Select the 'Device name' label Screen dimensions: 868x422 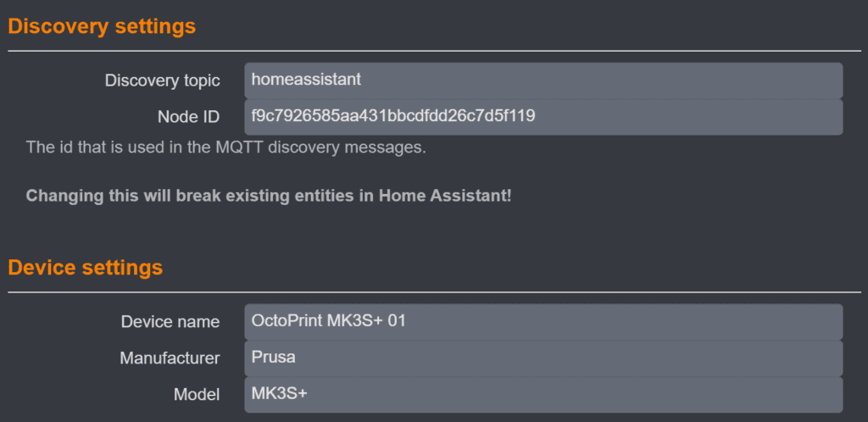[170, 322]
